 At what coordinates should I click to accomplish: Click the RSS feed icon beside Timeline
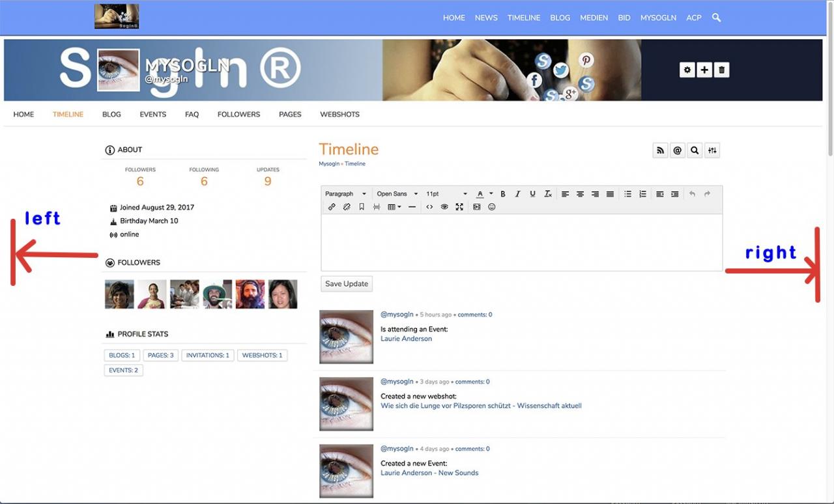(661, 150)
